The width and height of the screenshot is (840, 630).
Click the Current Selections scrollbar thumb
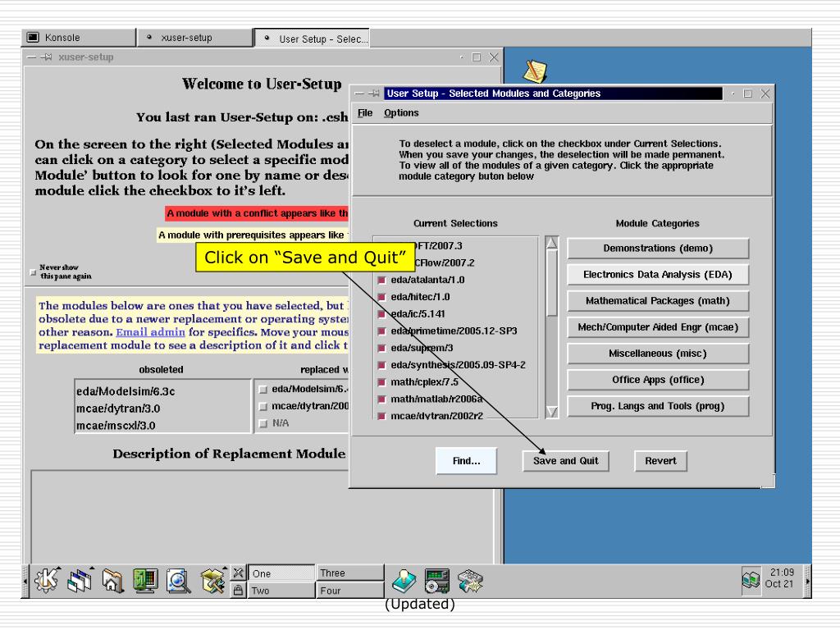551,283
